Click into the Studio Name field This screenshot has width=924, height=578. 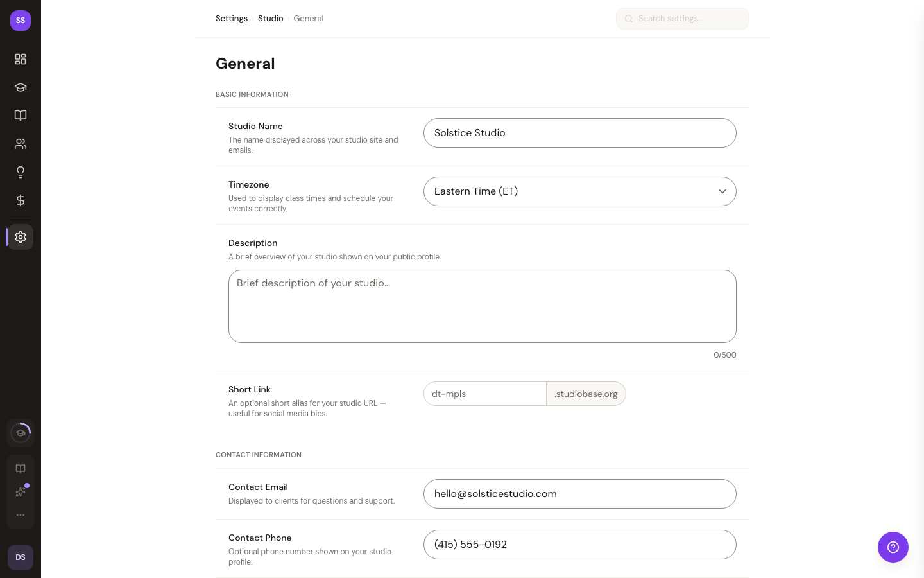pos(579,133)
